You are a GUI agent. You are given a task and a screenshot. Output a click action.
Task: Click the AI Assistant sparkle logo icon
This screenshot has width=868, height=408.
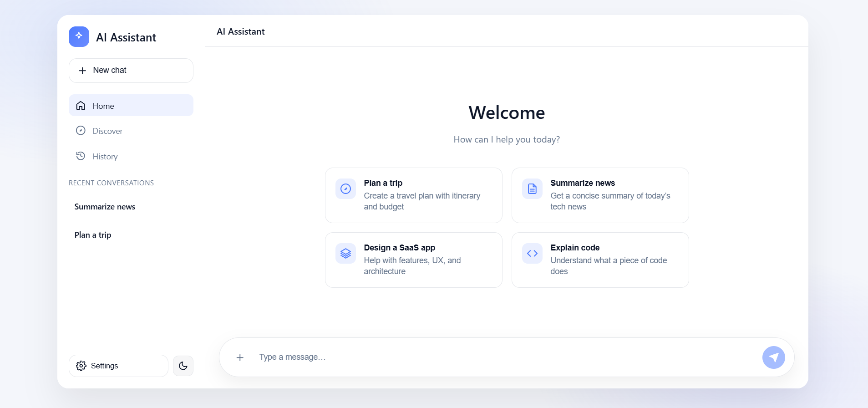tap(79, 36)
